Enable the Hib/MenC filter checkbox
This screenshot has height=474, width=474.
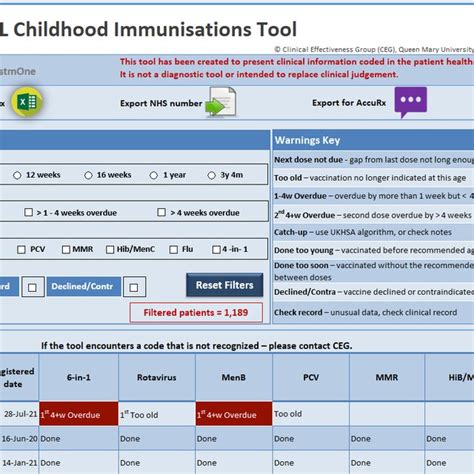(110, 250)
